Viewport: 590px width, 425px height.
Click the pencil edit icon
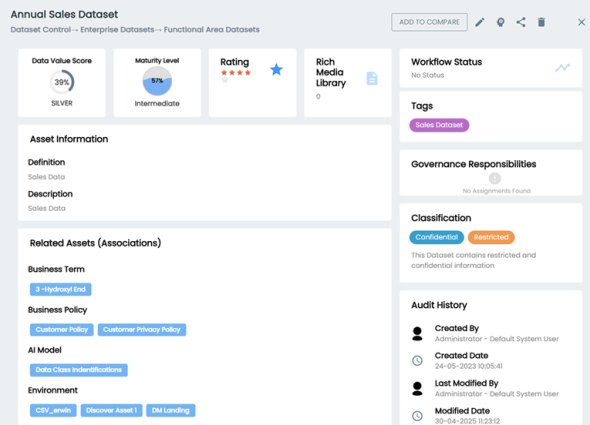coord(480,22)
